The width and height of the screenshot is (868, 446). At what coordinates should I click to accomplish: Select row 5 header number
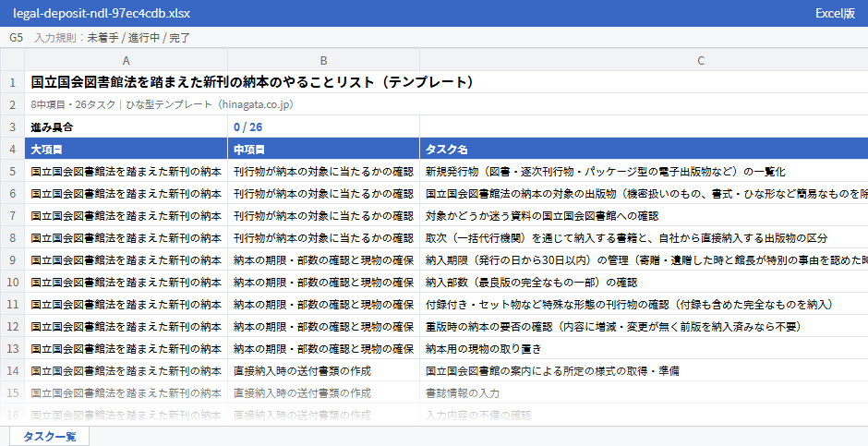pos(12,172)
